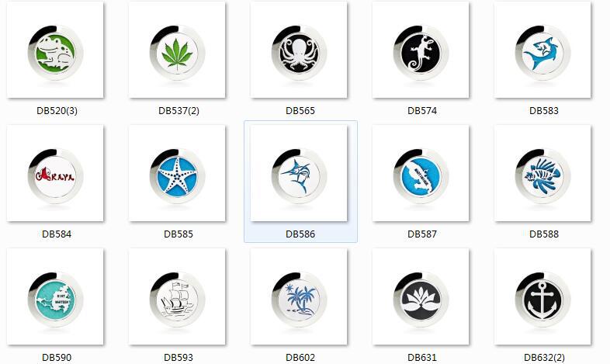Click the DB565 file name label
This screenshot has height=364, width=610.
pyautogui.click(x=300, y=111)
